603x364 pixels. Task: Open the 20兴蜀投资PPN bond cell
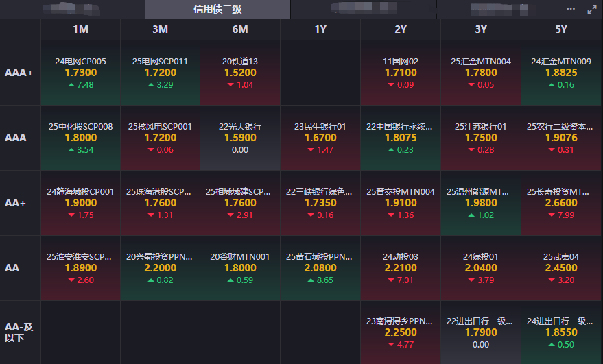(161, 268)
